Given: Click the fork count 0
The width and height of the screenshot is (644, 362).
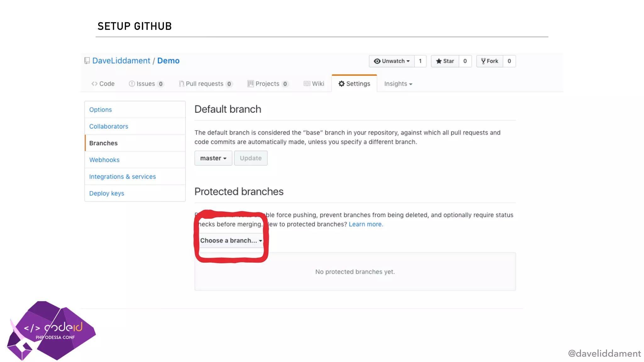Looking at the screenshot, I should point(509,61).
